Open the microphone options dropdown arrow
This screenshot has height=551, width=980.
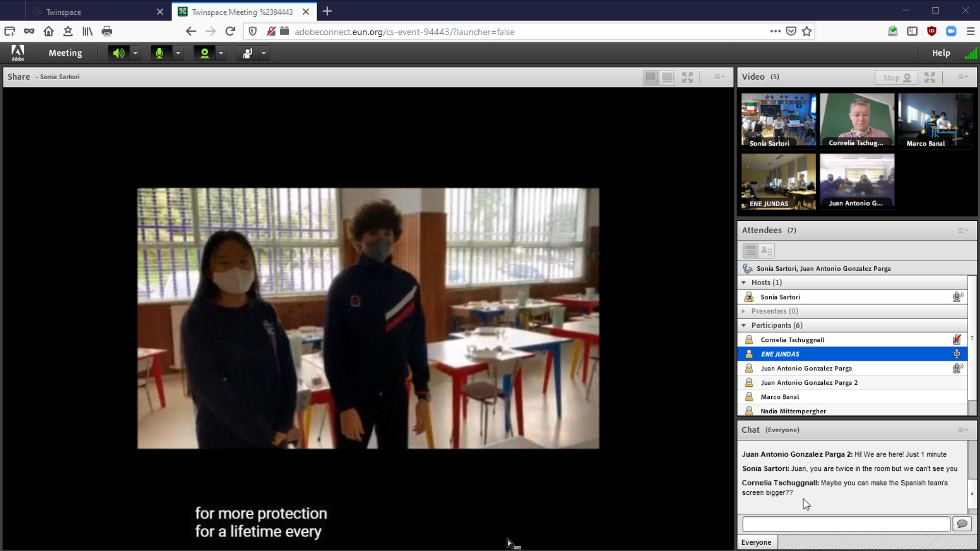point(178,53)
